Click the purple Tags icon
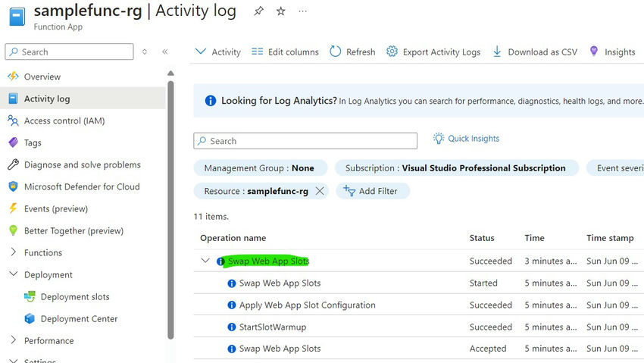Viewport: 644px width, 363px height. [x=13, y=142]
